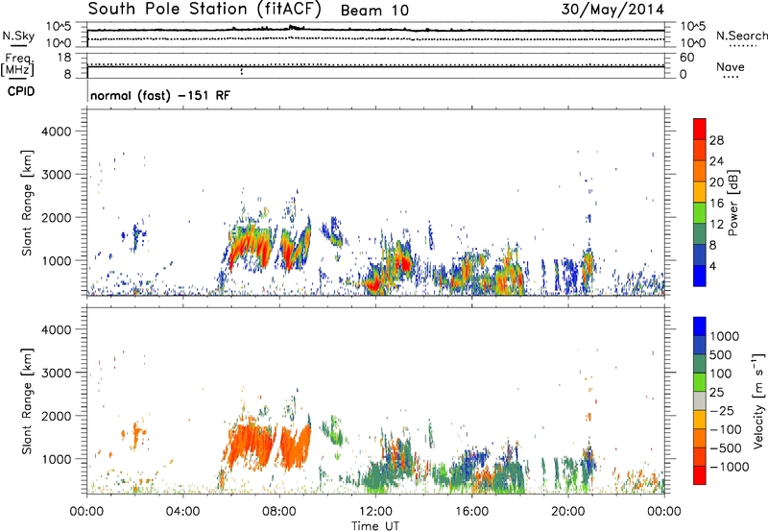
Task: Click the '-500' label on Velocity scale
Action: (726, 447)
